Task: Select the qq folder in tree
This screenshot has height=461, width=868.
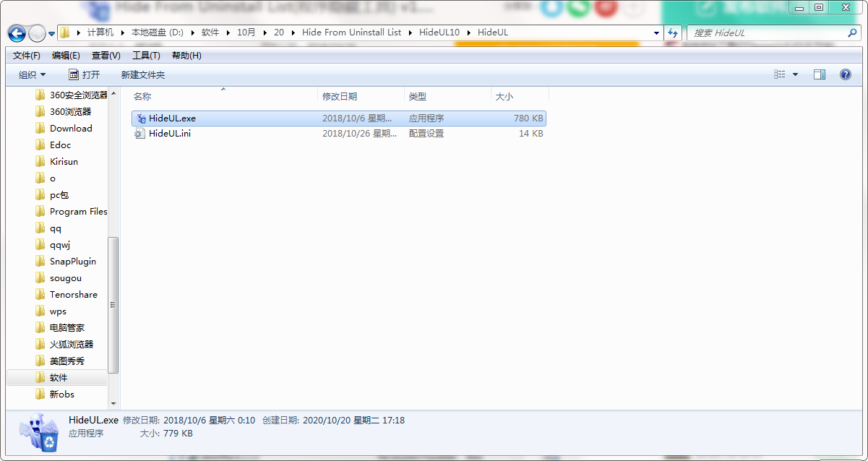Action: 48,228
